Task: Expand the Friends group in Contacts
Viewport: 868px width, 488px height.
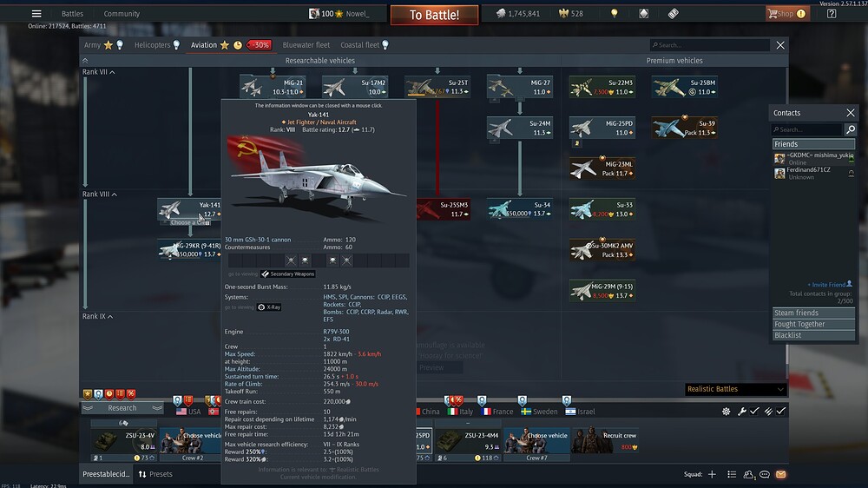Action: pos(813,144)
